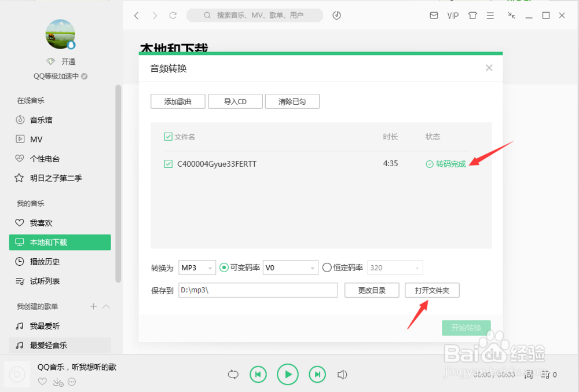The image size is (579, 392).
Task: Click the diamond 开通 membership link
Action: click(x=61, y=61)
